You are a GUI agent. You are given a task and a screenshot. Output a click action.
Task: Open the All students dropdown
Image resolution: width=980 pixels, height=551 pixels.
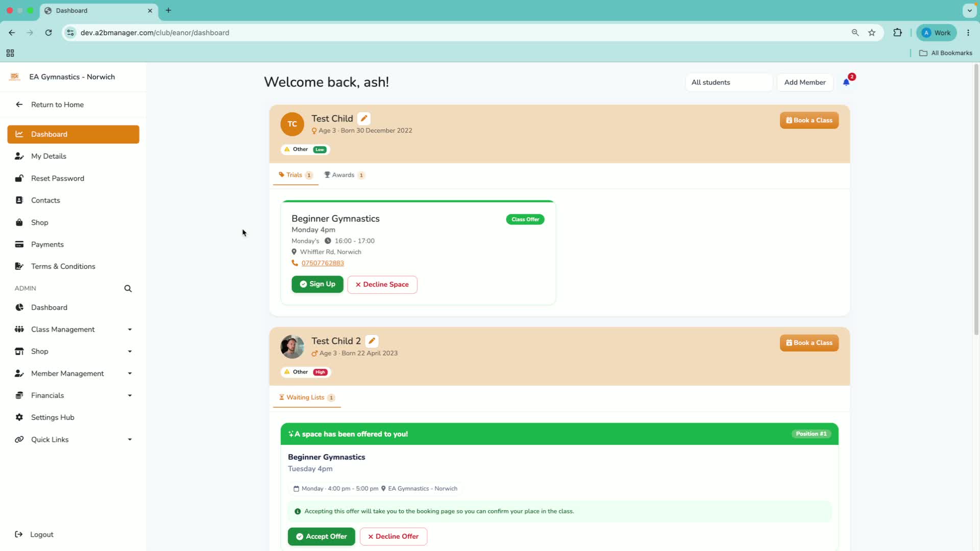click(729, 82)
